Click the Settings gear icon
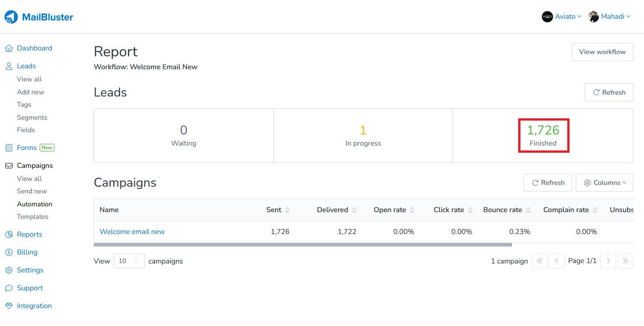The width and height of the screenshot is (644, 326). 9,270
